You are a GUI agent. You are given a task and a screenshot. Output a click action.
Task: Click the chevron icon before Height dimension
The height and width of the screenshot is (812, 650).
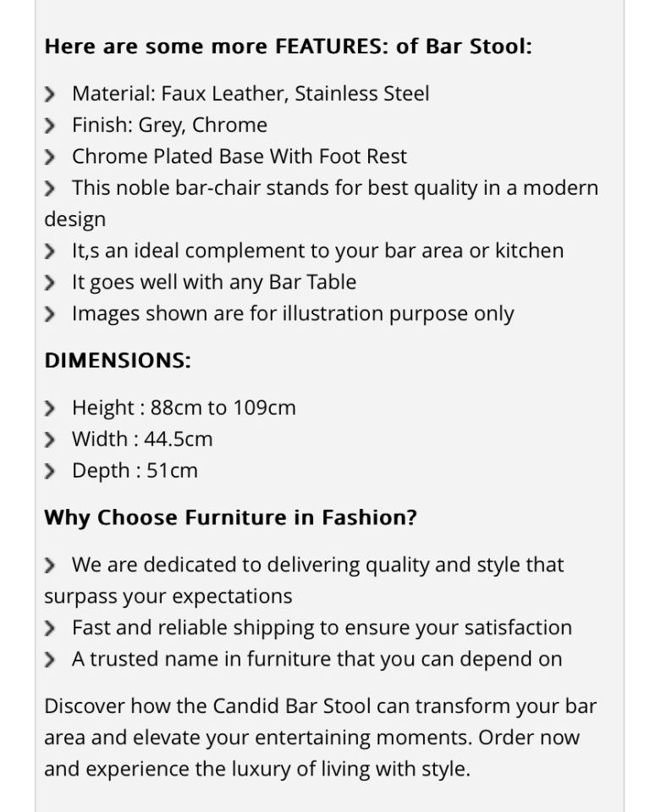49,409
